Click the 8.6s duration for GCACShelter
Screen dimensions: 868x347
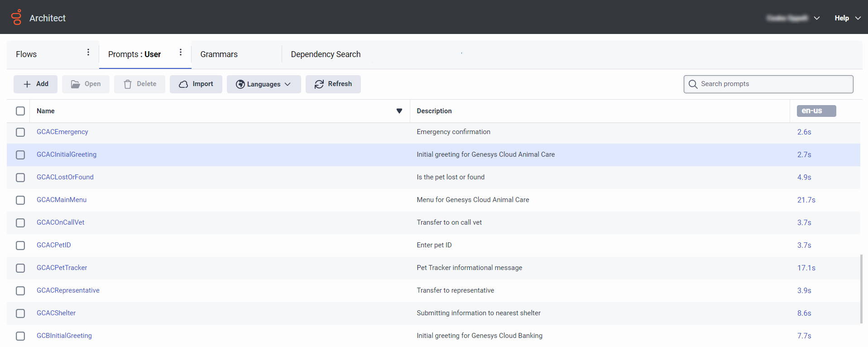pyautogui.click(x=804, y=313)
